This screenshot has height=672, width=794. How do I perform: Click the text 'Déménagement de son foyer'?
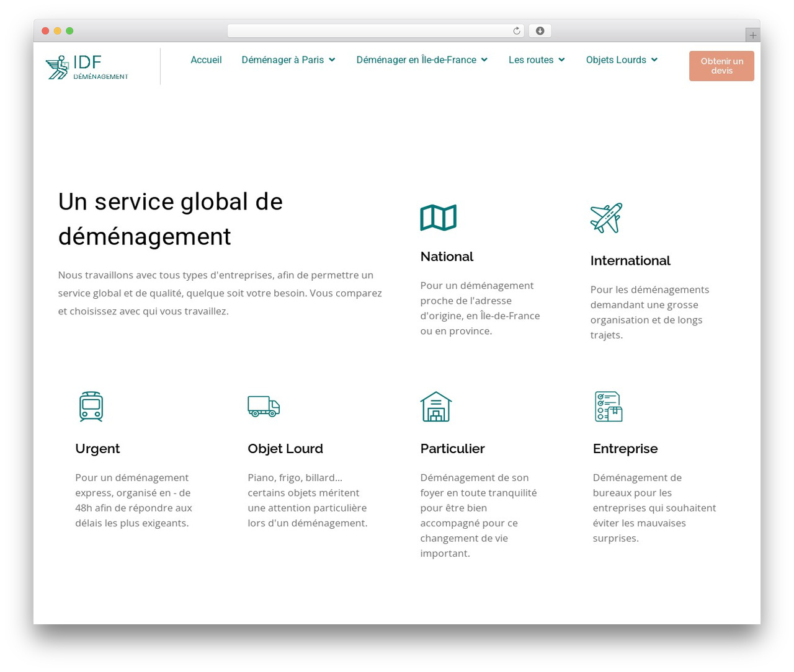[x=479, y=515]
